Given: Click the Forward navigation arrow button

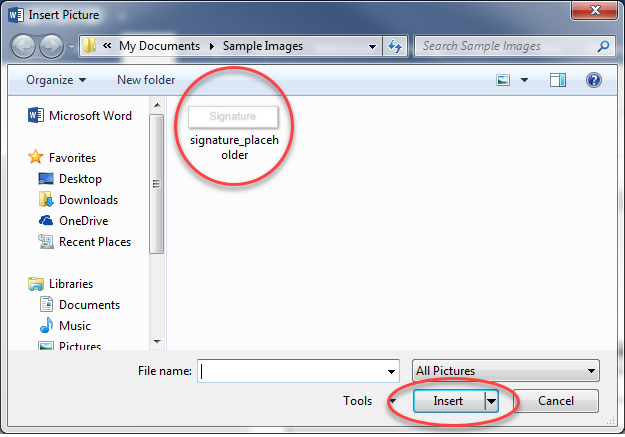Looking at the screenshot, I should click(51, 46).
